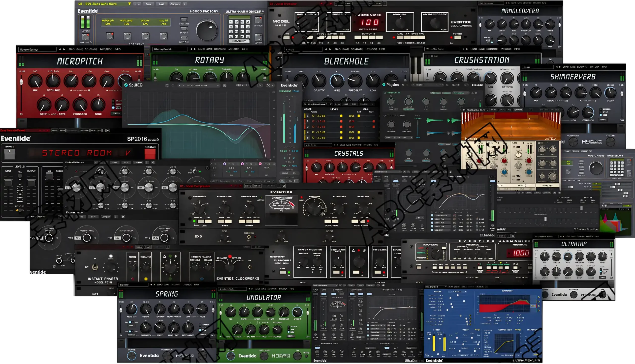635x364 pixels.
Task: Click the SplitEQ logo icon
Action: [126, 85]
